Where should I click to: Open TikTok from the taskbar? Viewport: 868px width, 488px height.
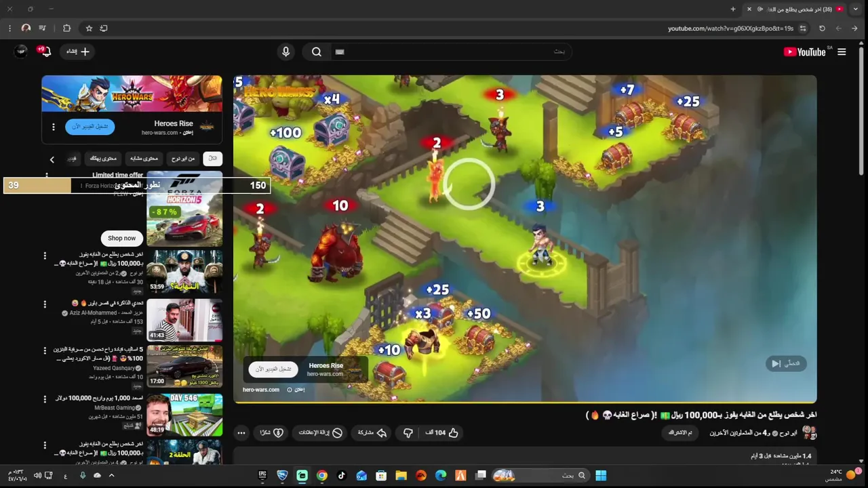click(x=342, y=476)
